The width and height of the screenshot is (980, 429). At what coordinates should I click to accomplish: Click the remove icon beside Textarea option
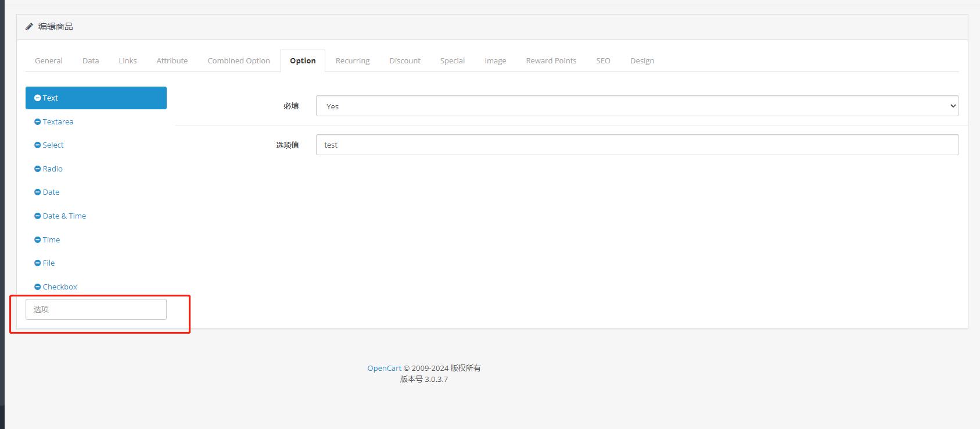coord(38,122)
